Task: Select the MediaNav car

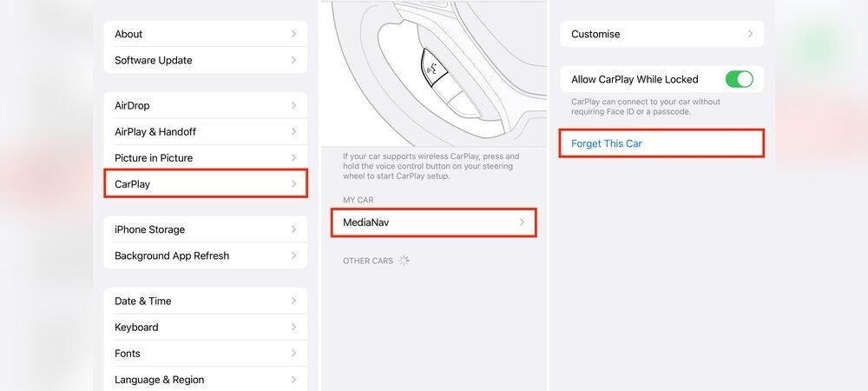Action: coord(433,222)
